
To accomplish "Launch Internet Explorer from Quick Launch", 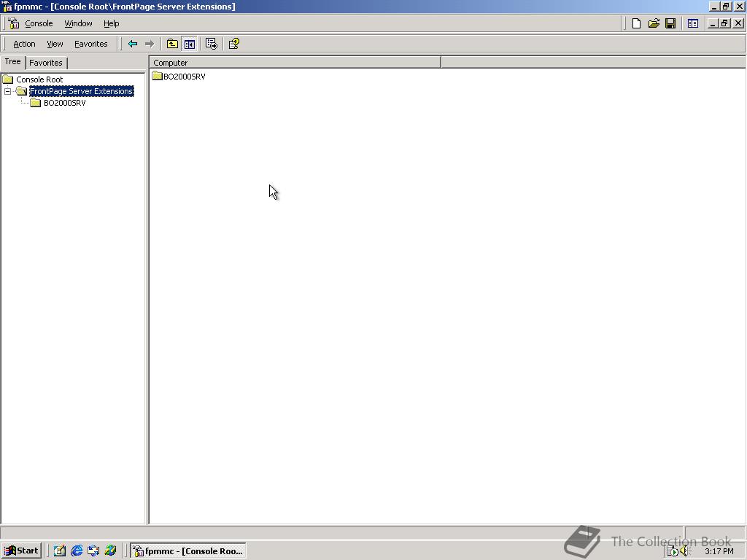I will [x=77, y=551].
